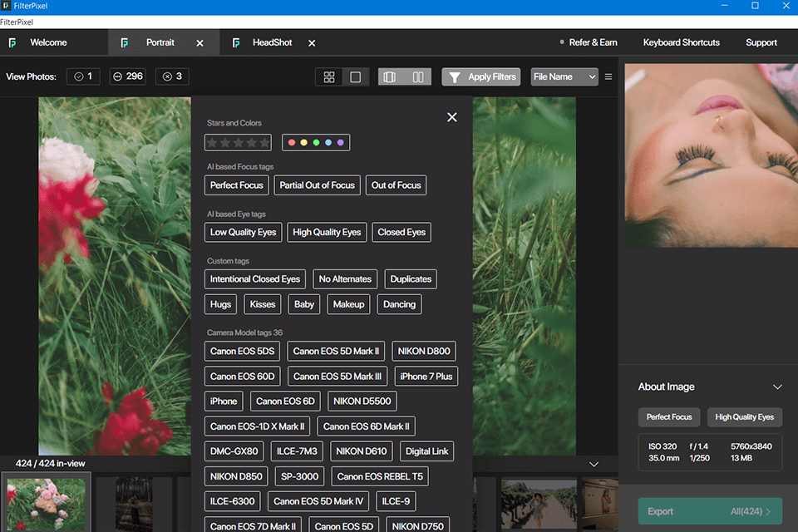This screenshot has height=532, width=798.
Task: Close the filter tags popup panel
Action: pyautogui.click(x=451, y=117)
